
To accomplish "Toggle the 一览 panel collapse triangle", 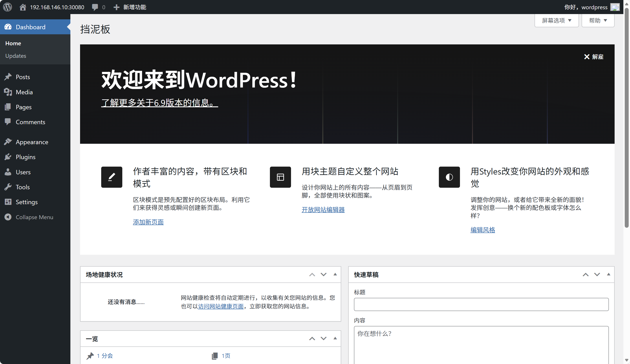I will [335, 338].
